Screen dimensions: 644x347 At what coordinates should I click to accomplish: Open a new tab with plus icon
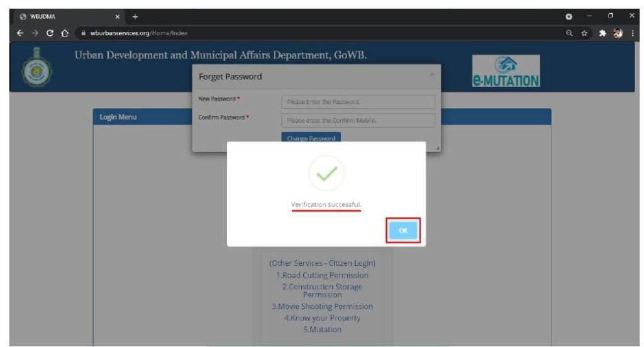[x=135, y=17]
